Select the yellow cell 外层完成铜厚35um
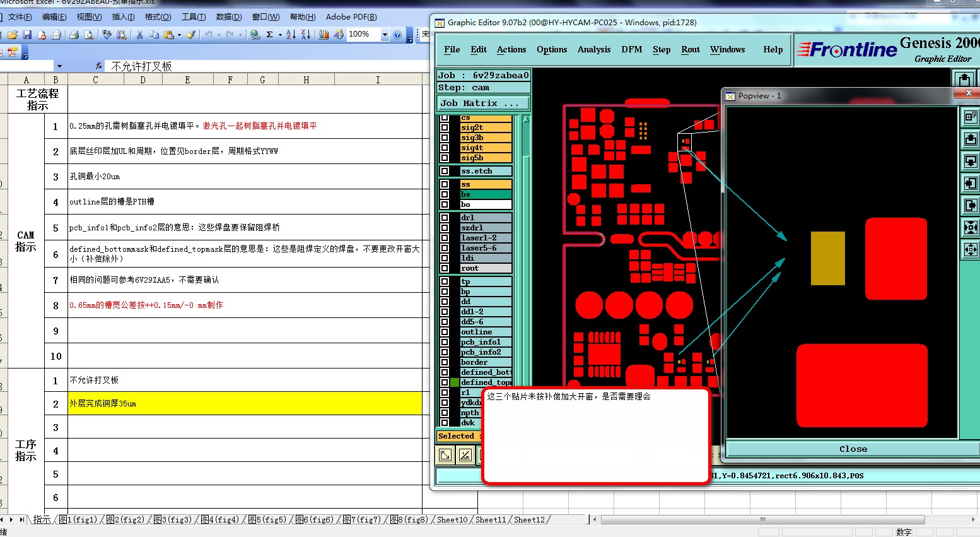 click(x=245, y=403)
